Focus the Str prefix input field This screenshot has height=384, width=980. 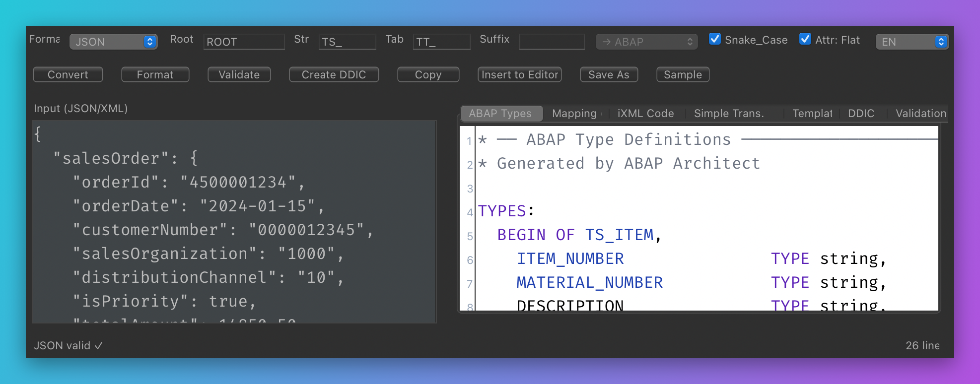pos(347,42)
